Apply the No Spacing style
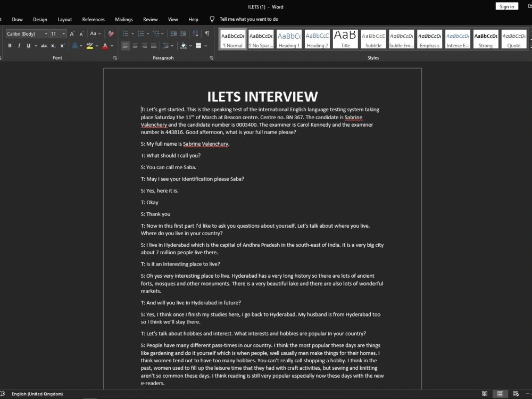Image resolution: width=532 pixels, height=399 pixels. [x=261, y=39]
